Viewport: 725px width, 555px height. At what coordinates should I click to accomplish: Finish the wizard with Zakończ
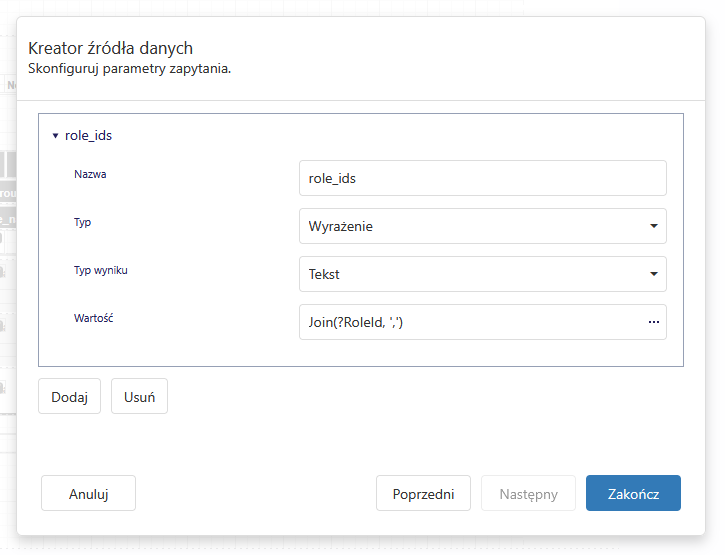click(633, 493)
